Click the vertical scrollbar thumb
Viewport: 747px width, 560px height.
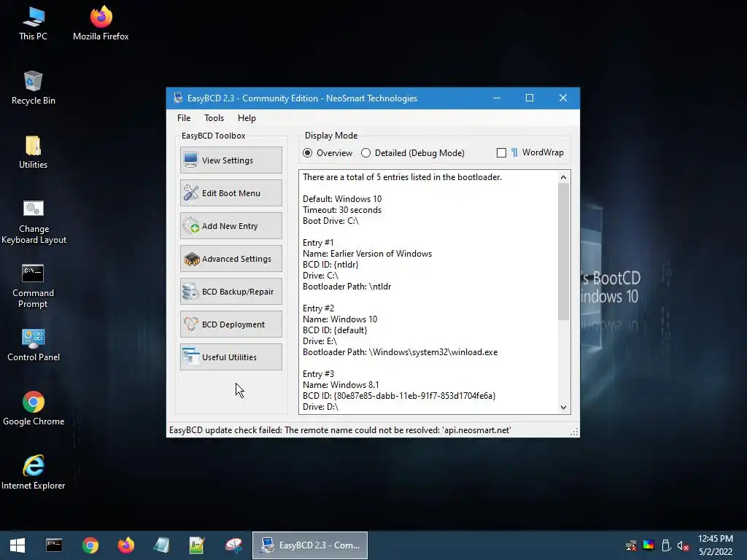pos(564,252)
